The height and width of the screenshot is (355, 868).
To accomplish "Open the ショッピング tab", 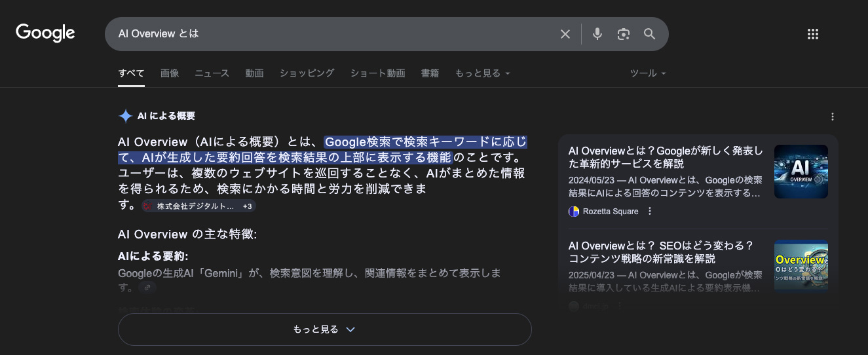I will (x=307, y=73).
